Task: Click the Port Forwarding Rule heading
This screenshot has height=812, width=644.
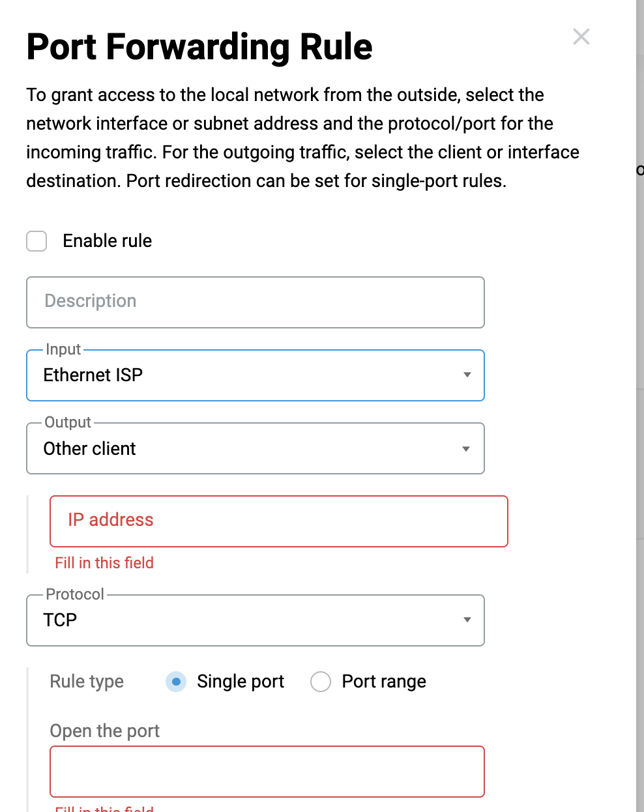Action: (x=199, y=47)
